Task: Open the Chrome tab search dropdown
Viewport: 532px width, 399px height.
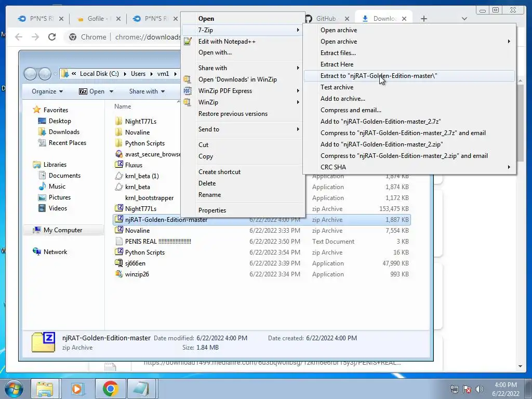Action: [x=464, y=19]
